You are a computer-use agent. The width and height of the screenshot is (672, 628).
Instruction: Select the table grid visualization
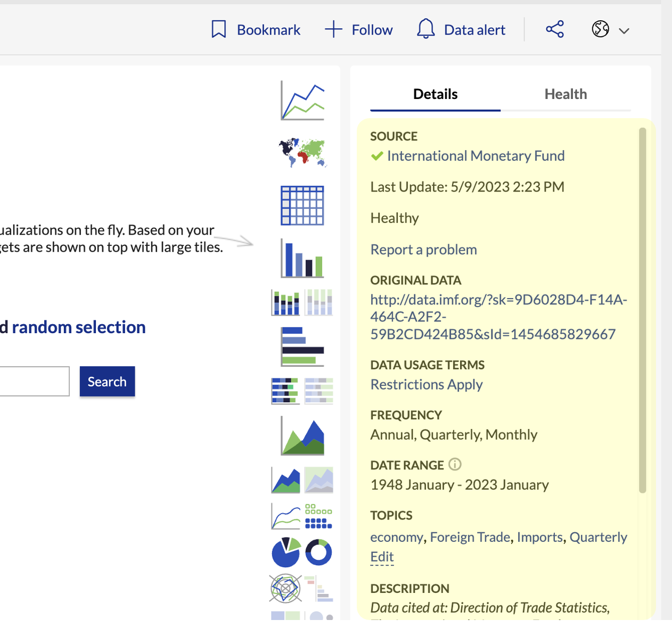click(x=302, y=205)
